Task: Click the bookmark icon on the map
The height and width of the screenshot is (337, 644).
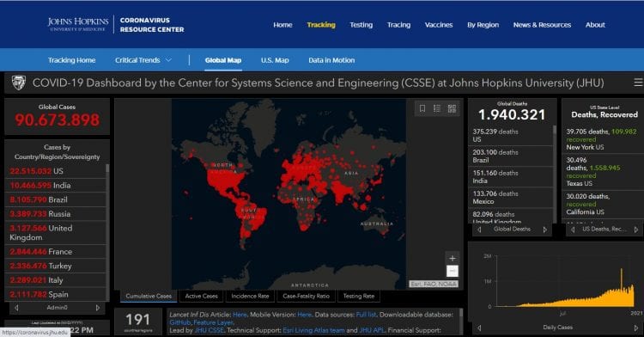Action: (x=422, y=108)
